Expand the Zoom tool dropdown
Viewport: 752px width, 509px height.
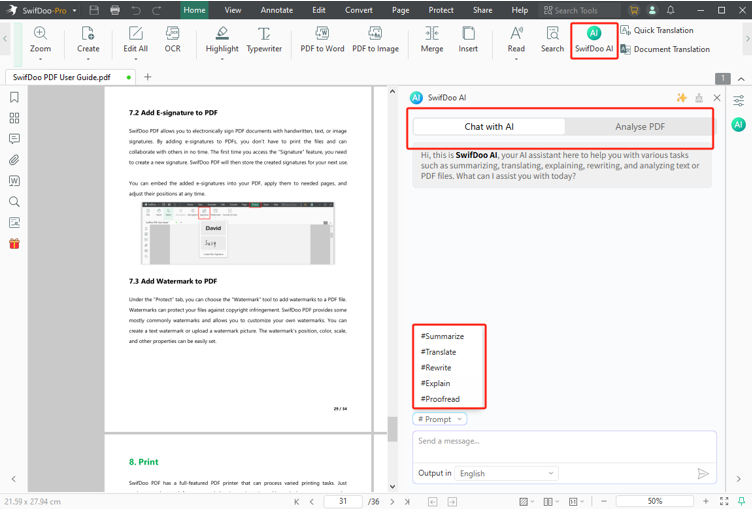40,59
